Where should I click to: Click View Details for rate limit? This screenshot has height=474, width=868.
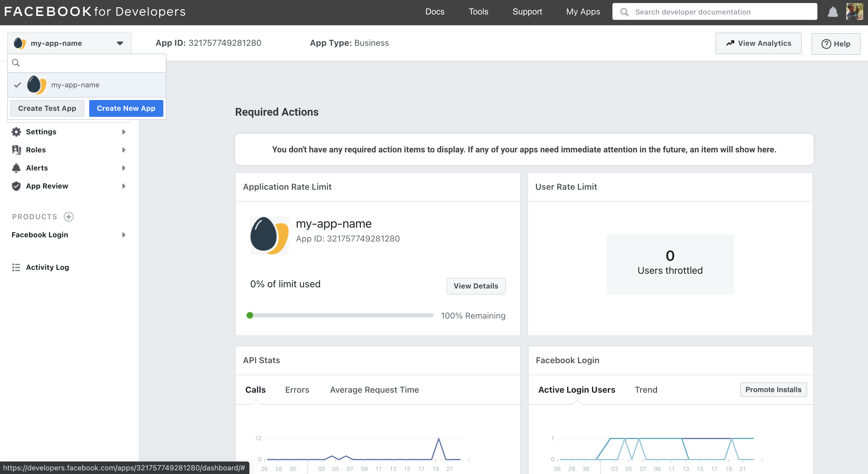476,286
